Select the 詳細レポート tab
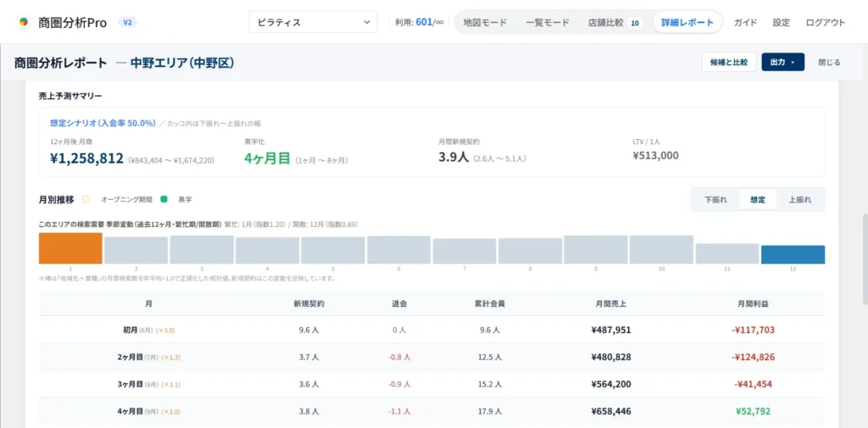This screenshot has width=868, height=428. (687, 23)
